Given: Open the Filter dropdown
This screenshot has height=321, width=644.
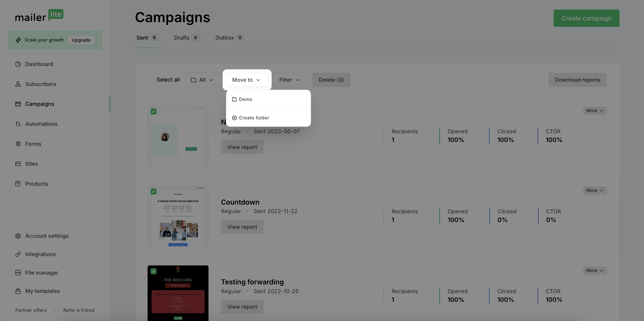Looking at the screenshot, I should tap(290, 80).
